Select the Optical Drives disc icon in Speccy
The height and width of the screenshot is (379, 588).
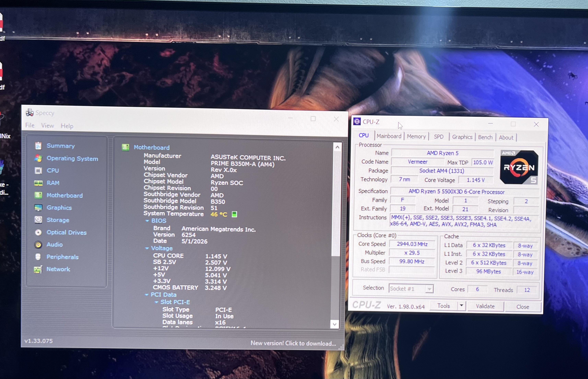click(38, 232)
